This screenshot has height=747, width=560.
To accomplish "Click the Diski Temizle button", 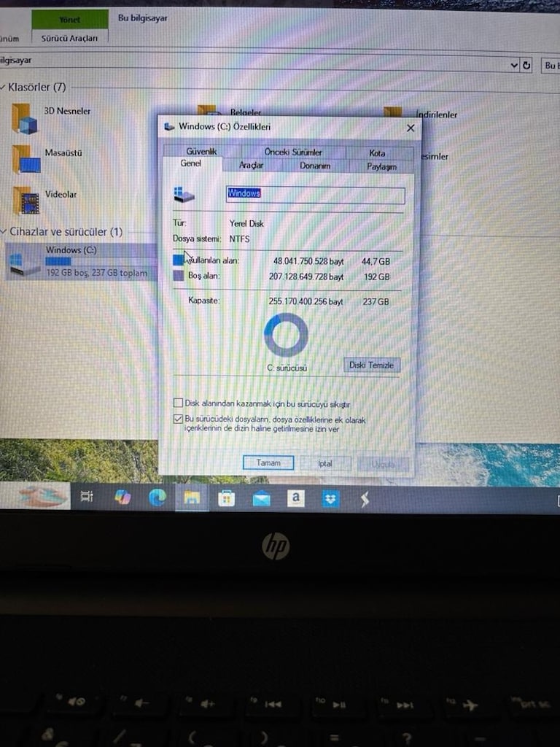I will tap(371, 365).
